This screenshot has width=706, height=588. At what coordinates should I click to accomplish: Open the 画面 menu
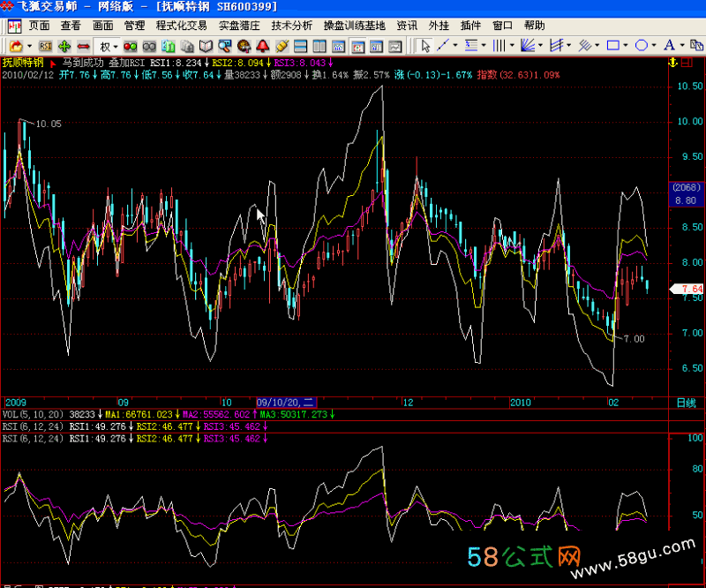pos(102,26)
